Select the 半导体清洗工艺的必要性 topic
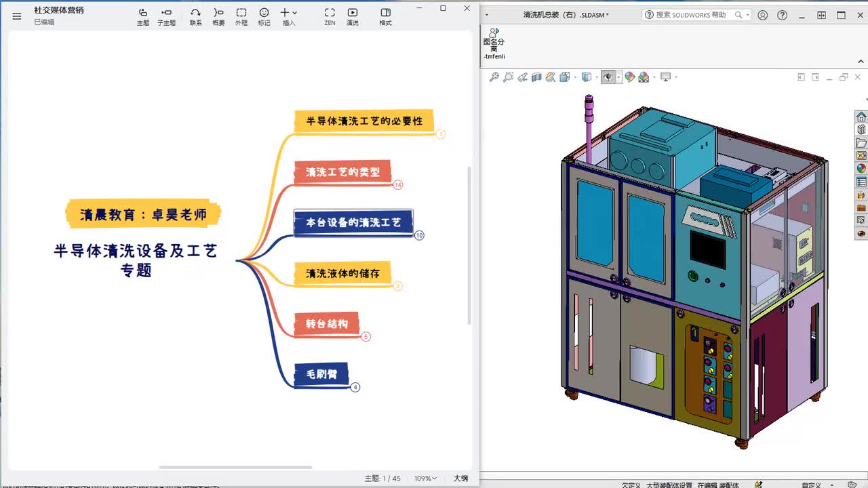The height and width of the screenshot is (488, 868). pos(364,121)
